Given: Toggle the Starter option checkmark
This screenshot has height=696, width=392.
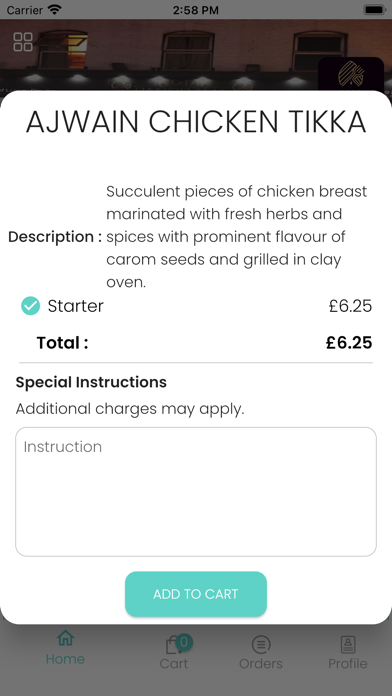Looking at the screenshot, I should [31, 306].
